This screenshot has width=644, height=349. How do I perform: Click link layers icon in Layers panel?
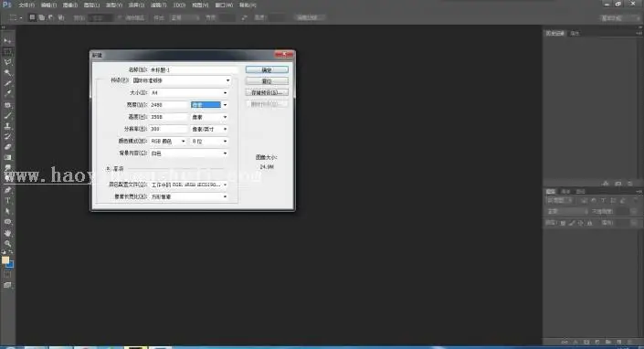[x=565, y=342]
